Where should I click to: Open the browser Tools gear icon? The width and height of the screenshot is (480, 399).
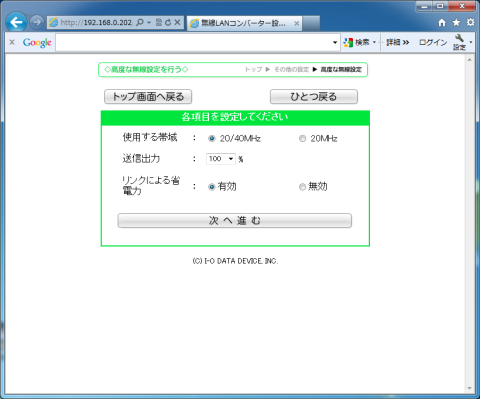pos(470,22)
